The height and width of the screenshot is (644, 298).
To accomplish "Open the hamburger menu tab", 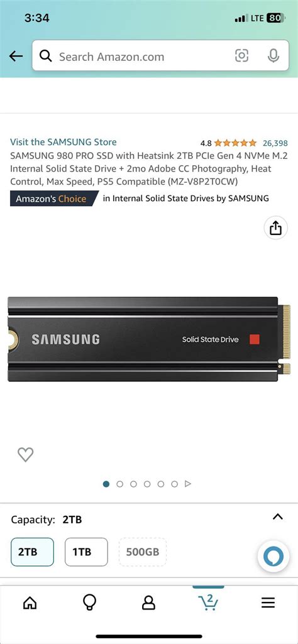I will click(268, 603).
